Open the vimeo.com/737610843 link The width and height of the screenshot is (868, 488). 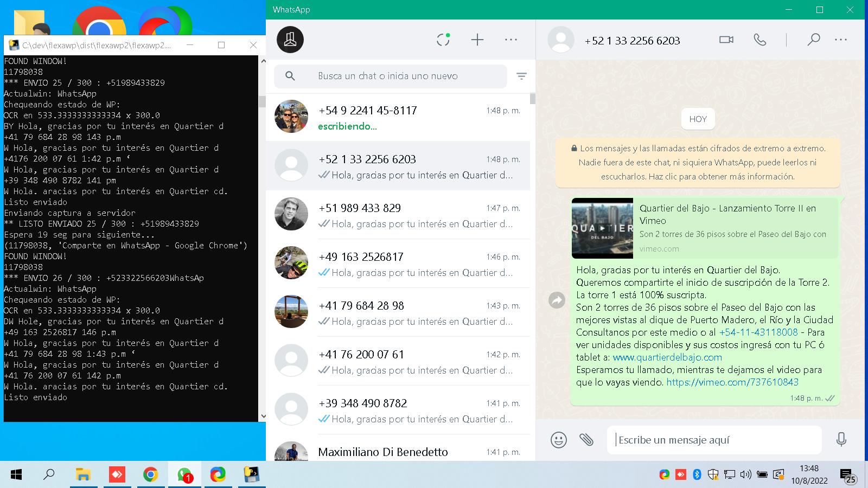pyautogui.click(x=732, y=382)
